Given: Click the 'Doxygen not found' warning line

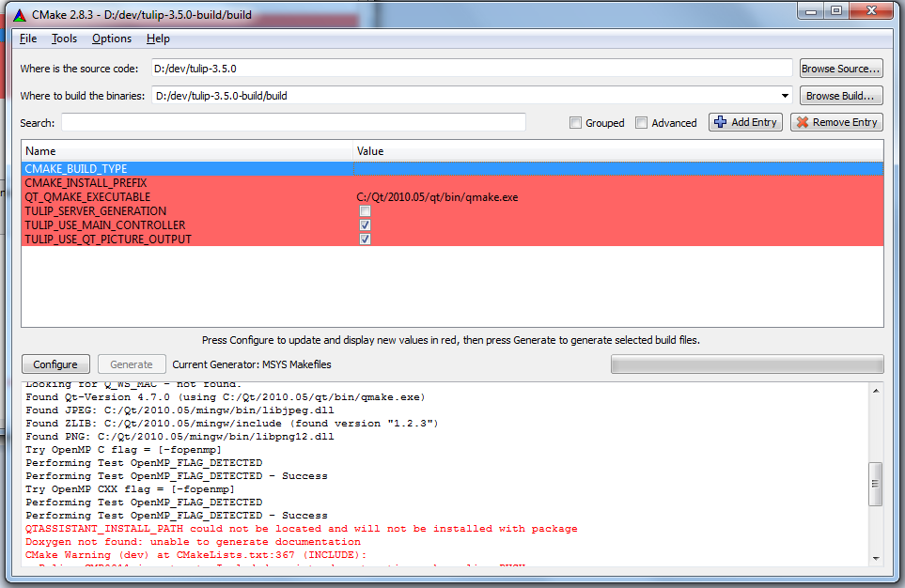Looking at the screenshot, I should click(x=193, y=542).
